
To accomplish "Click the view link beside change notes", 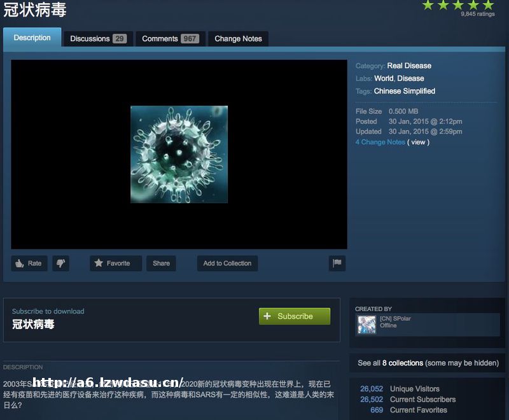I will pyautogui.click(x=418, y=142).
